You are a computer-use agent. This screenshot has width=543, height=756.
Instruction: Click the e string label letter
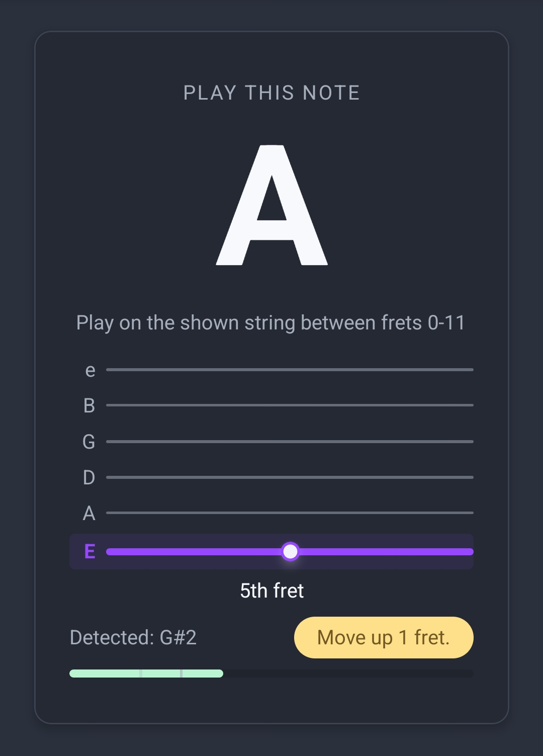(89, 370)
